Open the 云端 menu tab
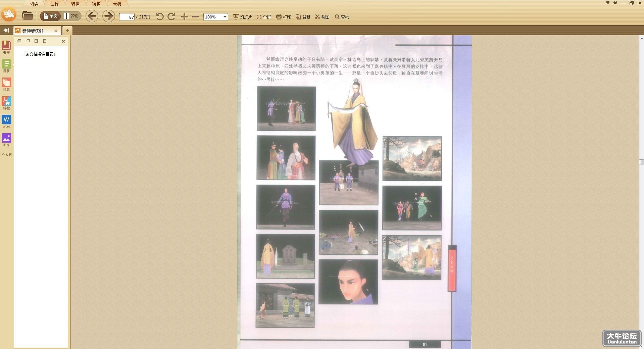The width and height of the screenshot is (644, 349). pos(117,4)
